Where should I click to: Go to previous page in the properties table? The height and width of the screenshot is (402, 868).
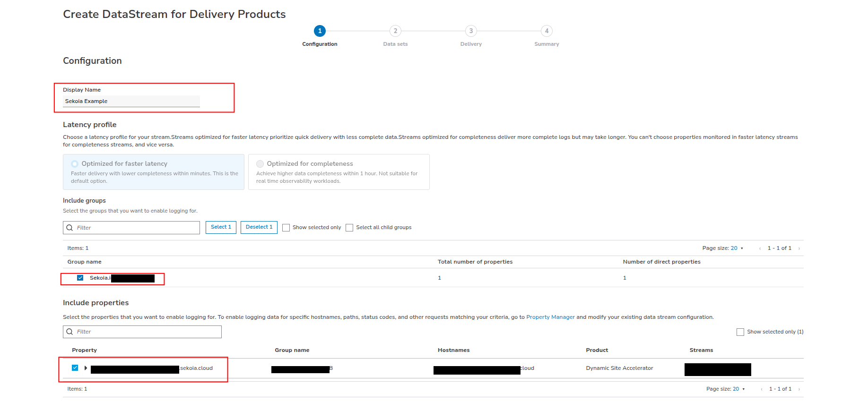(x=762, y=389)
